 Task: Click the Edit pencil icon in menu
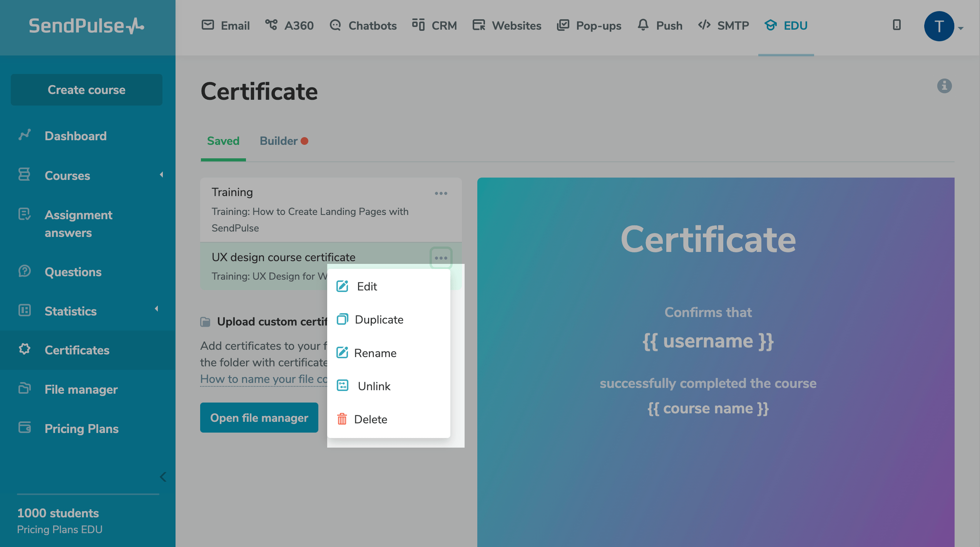[342, 286]
